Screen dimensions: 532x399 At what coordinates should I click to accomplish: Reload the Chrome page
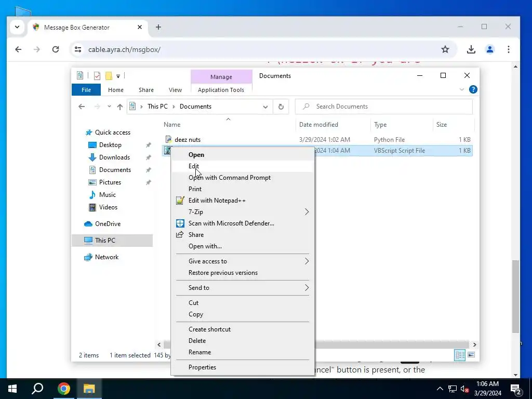56,49
